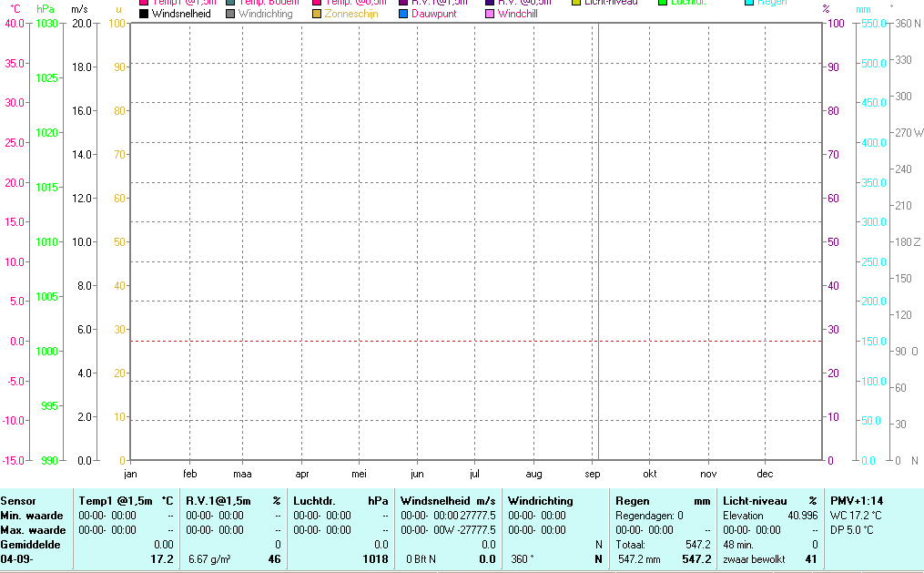Click the Windchill legend text

pos(520,14)
